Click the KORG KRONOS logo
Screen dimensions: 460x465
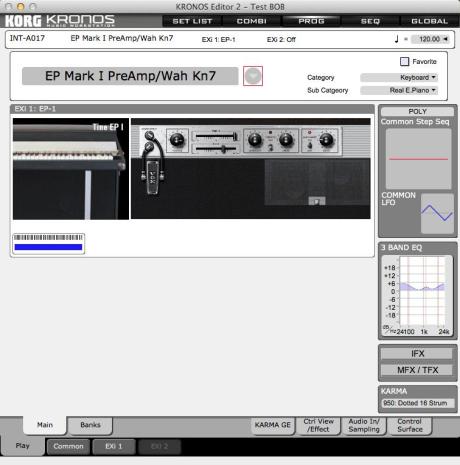[x=60, y=21]
